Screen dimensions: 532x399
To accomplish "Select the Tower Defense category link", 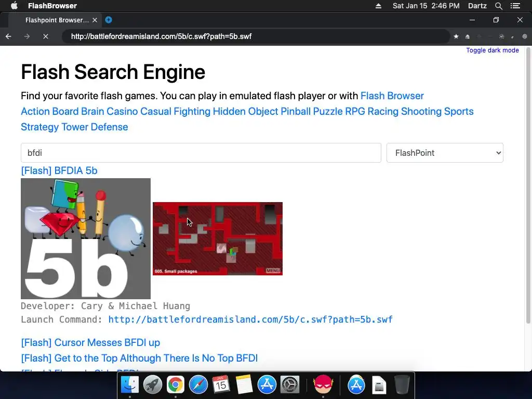I will coord(95,127).
